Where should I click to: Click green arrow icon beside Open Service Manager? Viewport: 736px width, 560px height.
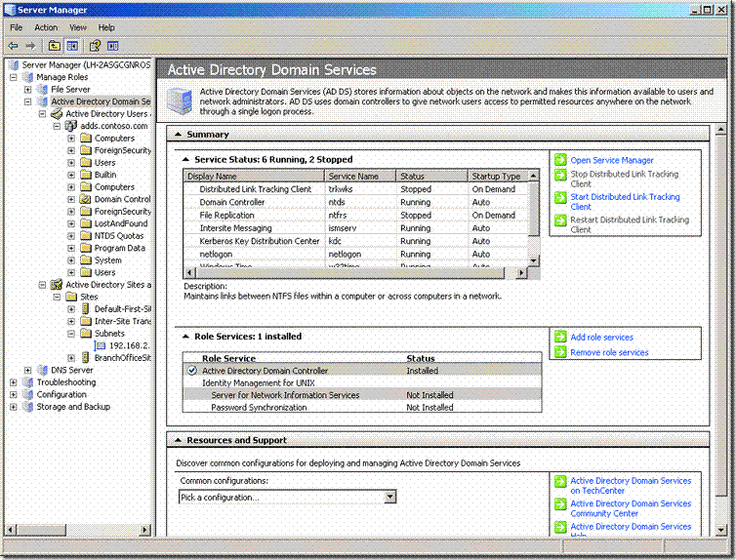click(x=560, y=159)
